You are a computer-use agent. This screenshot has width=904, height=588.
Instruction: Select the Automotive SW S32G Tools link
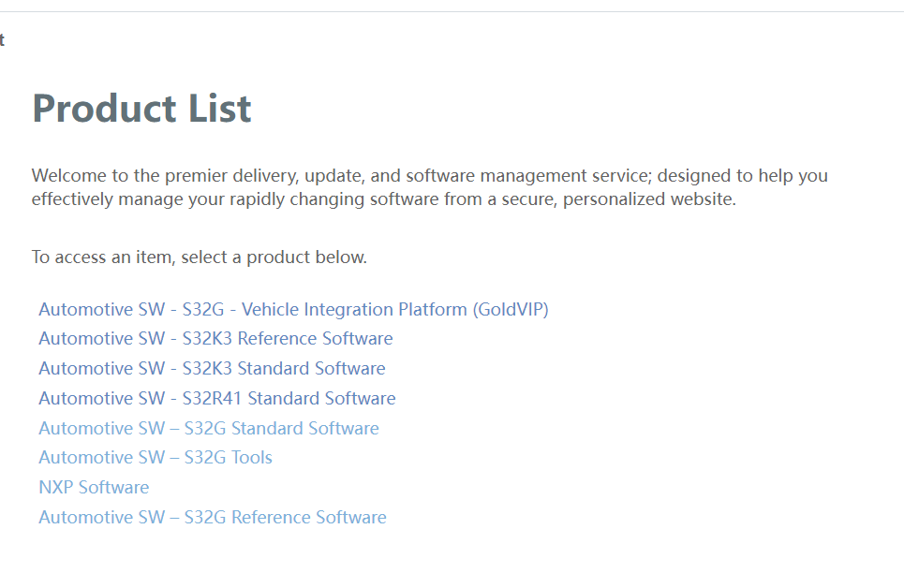pyautogui.click(x=156, y=457)
